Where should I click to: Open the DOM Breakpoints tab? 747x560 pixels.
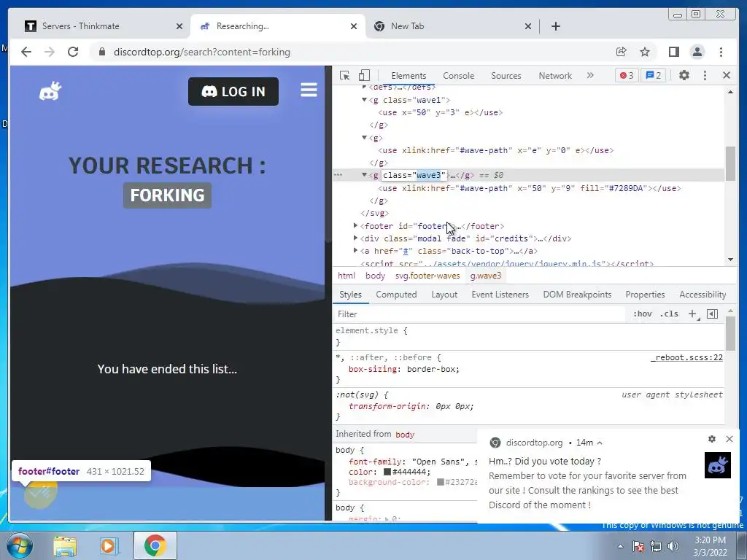coord(578,295)
